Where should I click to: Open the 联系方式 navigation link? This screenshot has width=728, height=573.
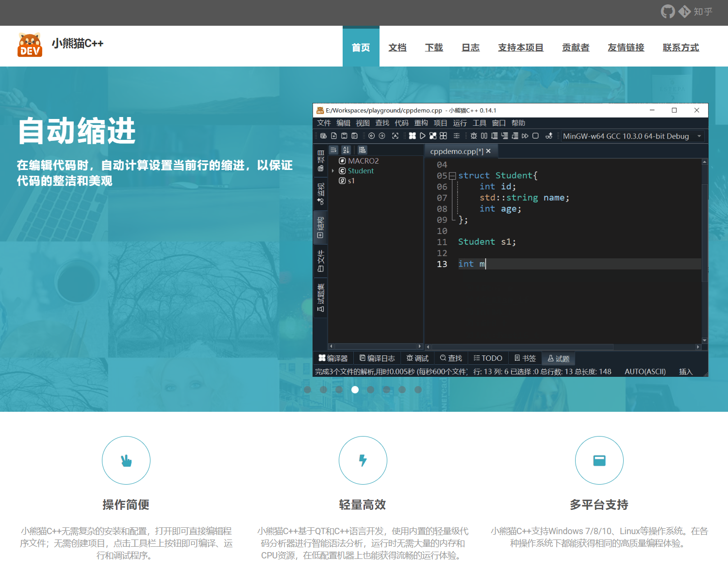(x=681, y=48)
